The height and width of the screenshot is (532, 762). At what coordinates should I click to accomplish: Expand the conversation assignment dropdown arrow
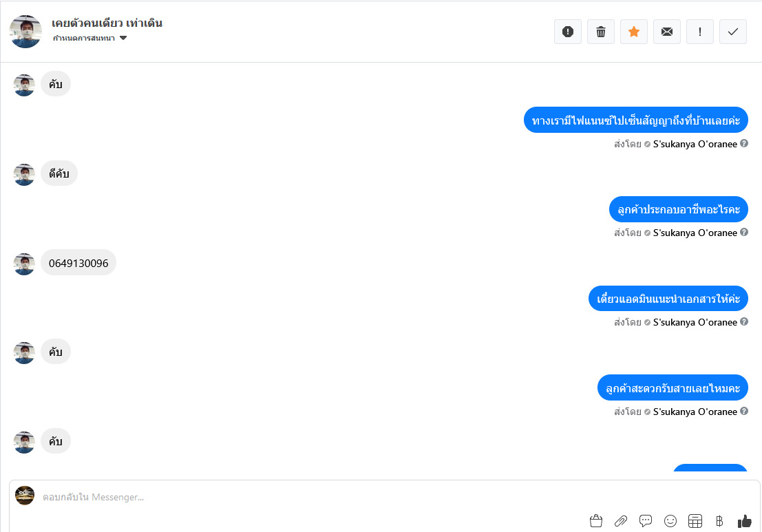(123, 38)
